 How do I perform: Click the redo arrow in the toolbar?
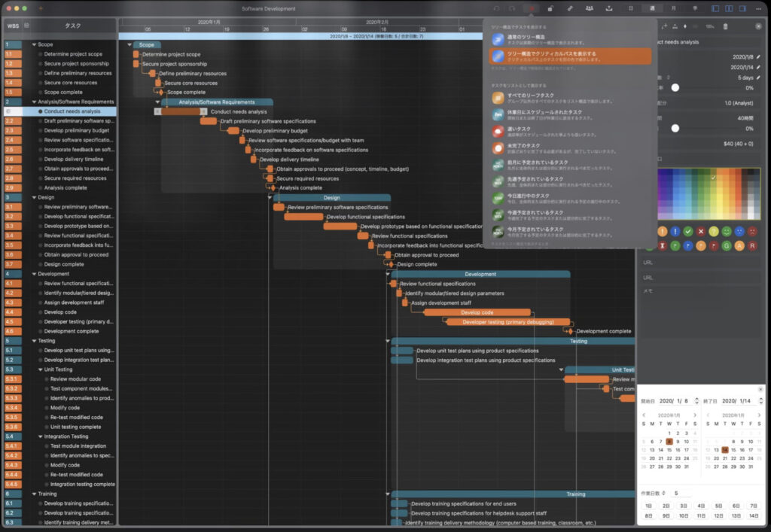tap(512, 8)
